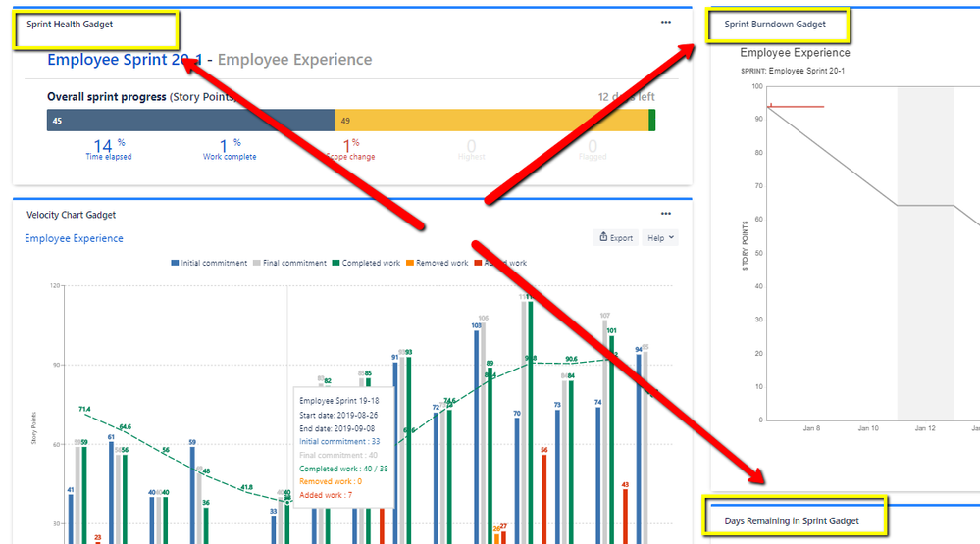Screen dimensions: 980x544
Task: Open the Employee Experience link in the Velocity Chart
Action: 74,238
